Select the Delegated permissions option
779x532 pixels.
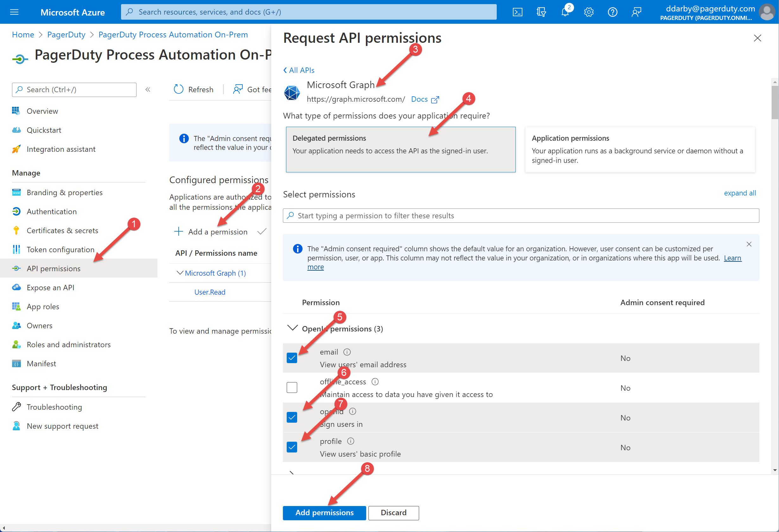(400, 150)
